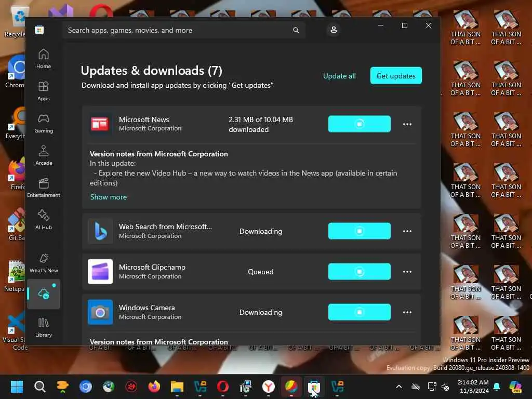532x399 pixels.
Task: Select the Notepad++ desktop shortcut
Action: click(x=14, y=276)
